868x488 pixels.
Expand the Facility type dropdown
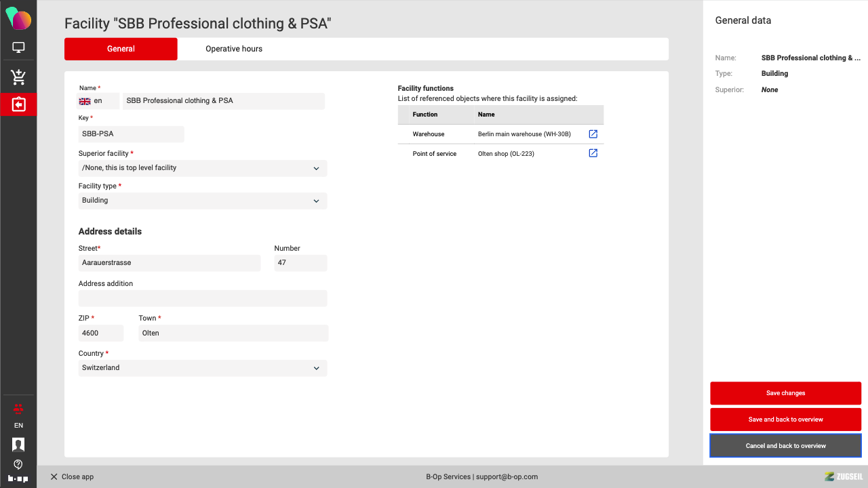(202, 201)
